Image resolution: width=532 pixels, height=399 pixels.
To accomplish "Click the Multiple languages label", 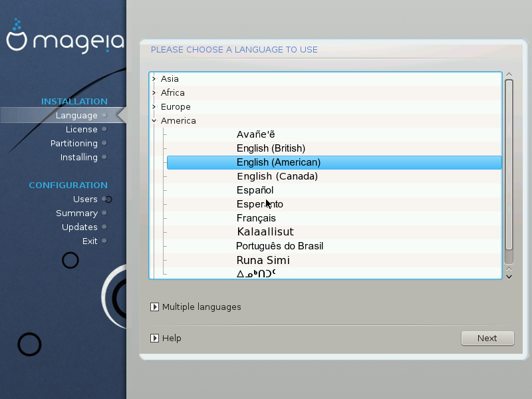I will (201, 307).
